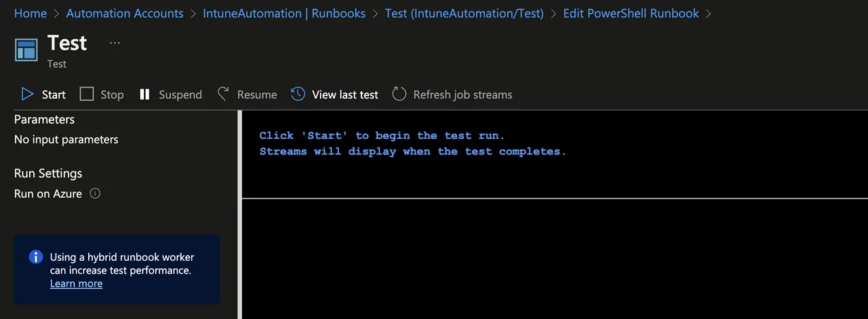868x319 pixels.
Task: Click View last test label
Action: coord(345,95)
